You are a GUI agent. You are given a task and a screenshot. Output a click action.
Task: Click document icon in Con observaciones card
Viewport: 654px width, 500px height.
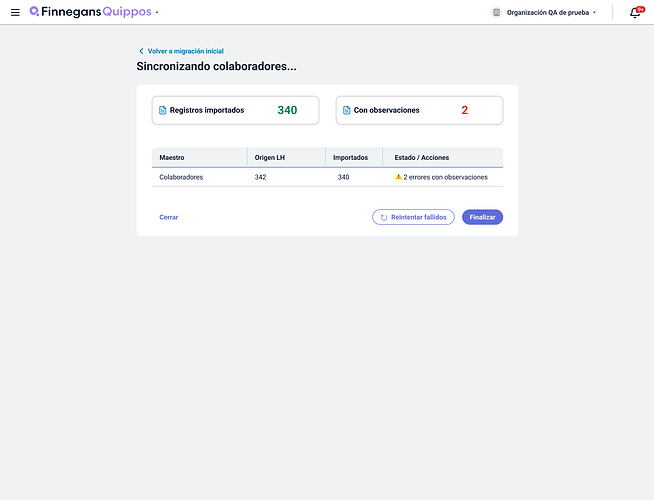(x=347, y=111)
